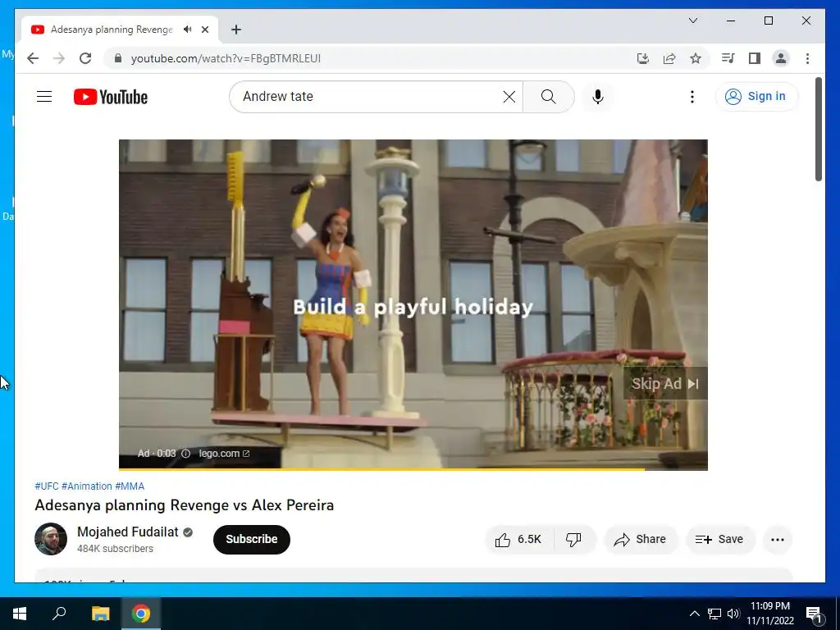840x630 pixels.
Task: Reload the page in Chrome
Action: coord(85,58)
